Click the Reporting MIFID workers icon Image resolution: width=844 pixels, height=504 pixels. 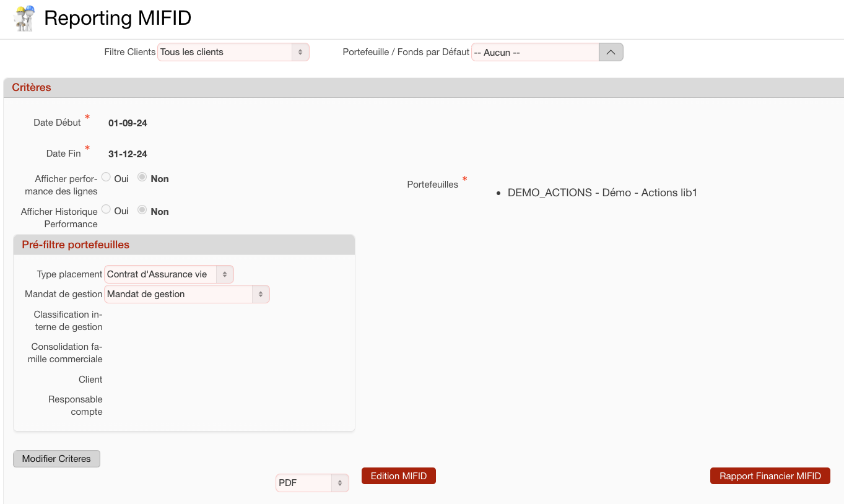24,19
